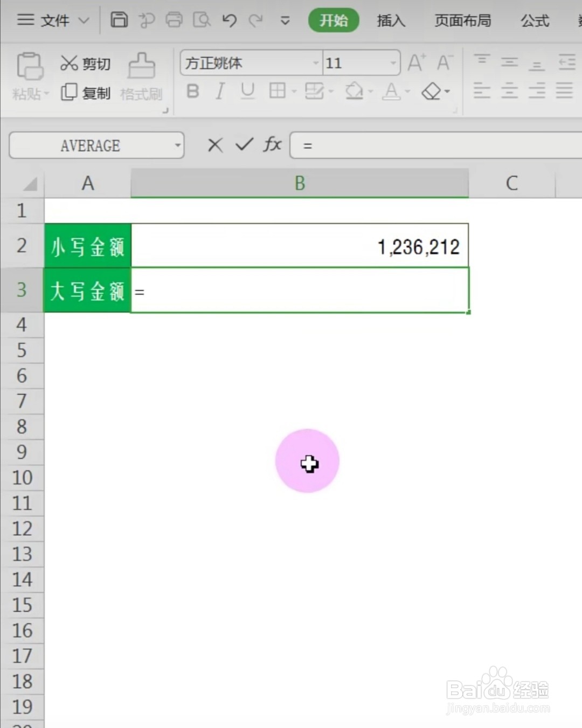This screenshot has width=582, height=728.
Task: Toggle Italic formatting
Action: coord(219,91)
